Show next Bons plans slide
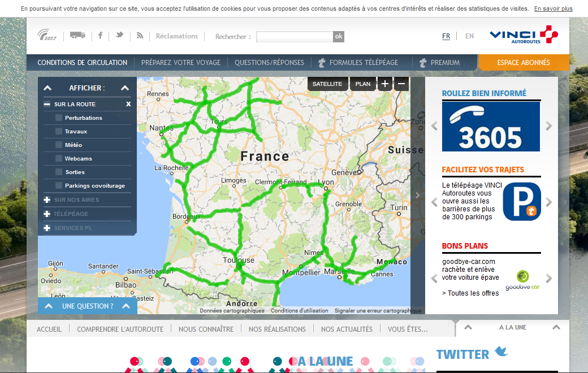Viewport: 588px width, 373px height. pos(548,279)
